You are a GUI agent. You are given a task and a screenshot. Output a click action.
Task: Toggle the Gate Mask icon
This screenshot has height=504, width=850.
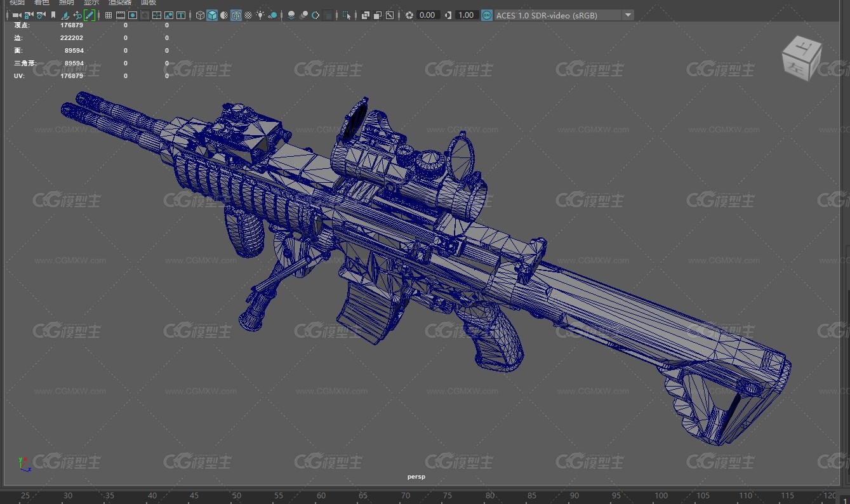pyautogui.click(x=145, y=15)
